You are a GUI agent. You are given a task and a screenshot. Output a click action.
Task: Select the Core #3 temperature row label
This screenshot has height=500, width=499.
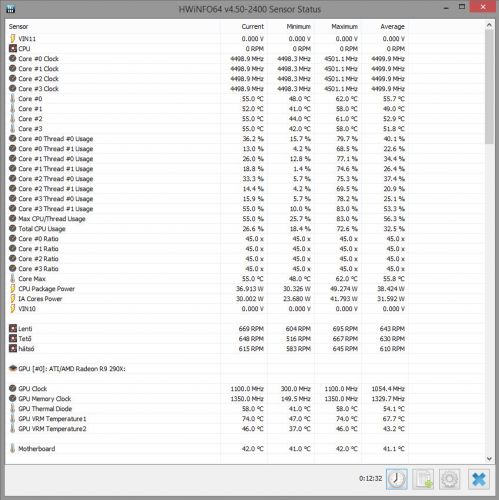(30, 129)
